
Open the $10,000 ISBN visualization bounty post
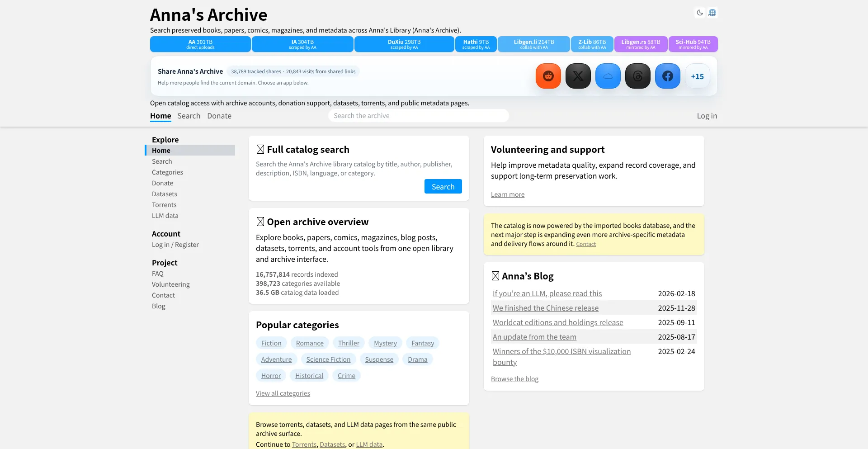[x=561, y=357]
